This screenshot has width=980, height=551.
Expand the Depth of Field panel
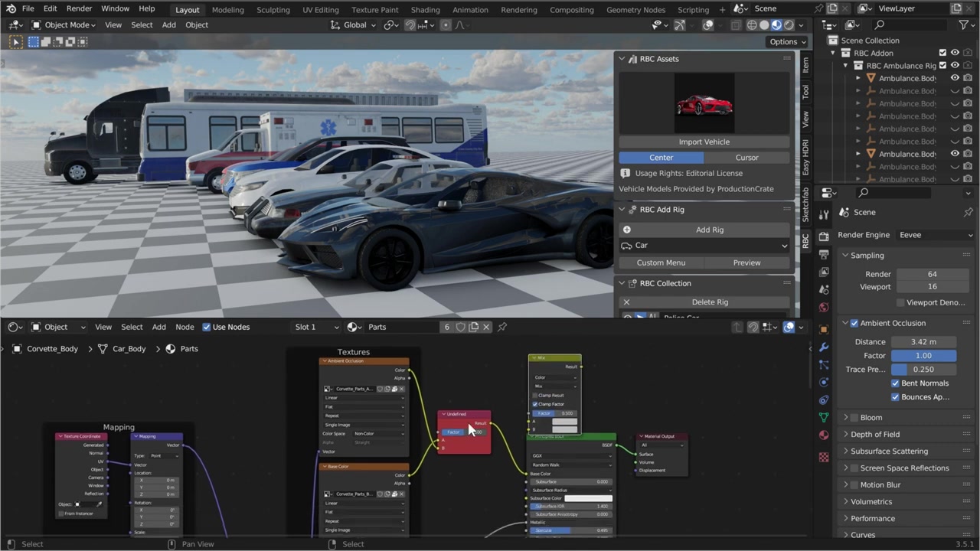(875, 435)
